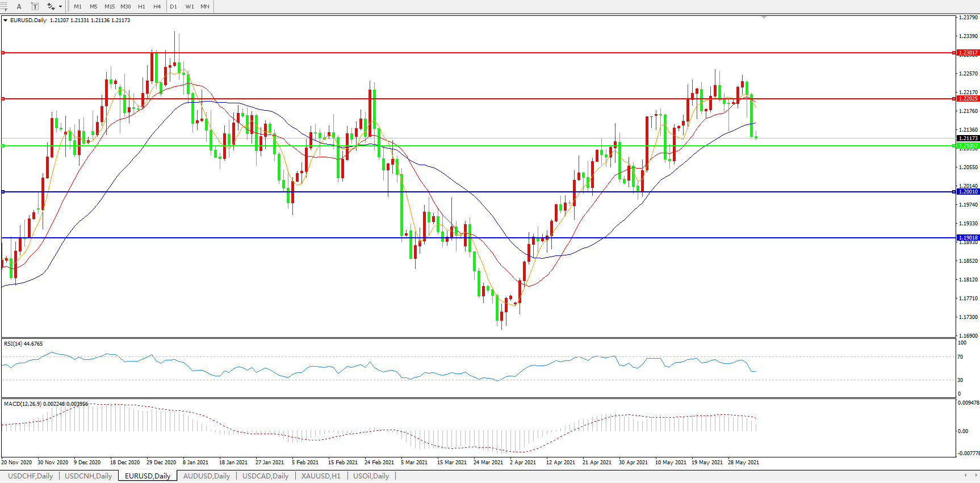Select the Text (A) drawing tool
The image size is (980, 483).
[19, 7]
